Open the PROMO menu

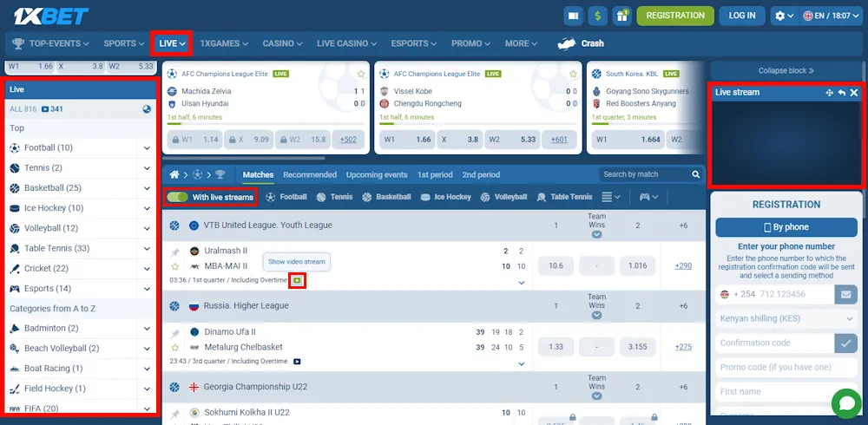click(x=471, y=43)
